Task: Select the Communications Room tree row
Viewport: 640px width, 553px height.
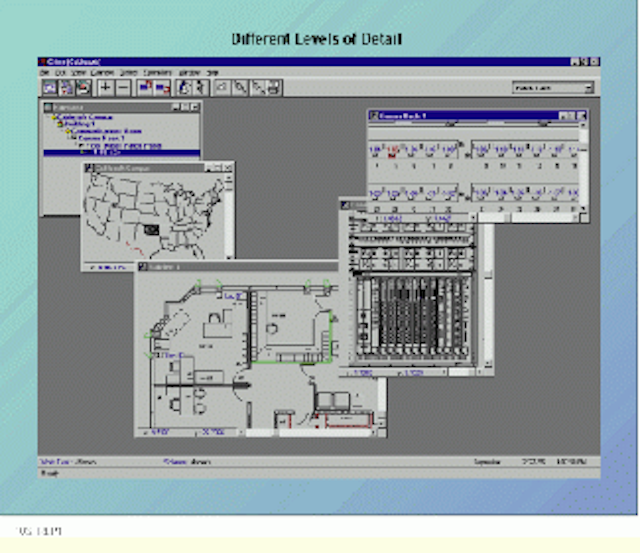Action: tap(106, 131)
